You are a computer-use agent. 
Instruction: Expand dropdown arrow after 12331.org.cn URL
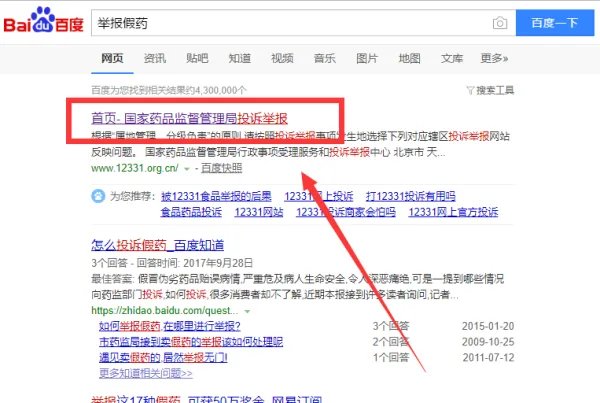coord(187,169)
